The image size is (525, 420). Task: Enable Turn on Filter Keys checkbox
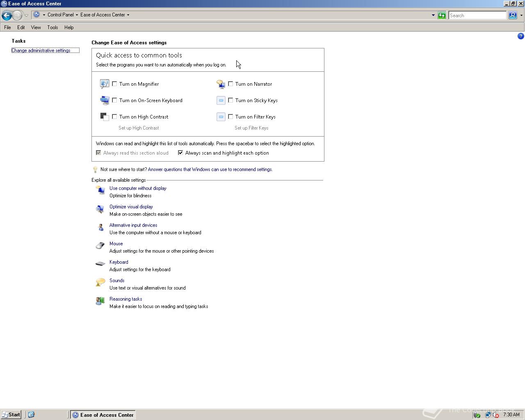click(x=231, y=116)
